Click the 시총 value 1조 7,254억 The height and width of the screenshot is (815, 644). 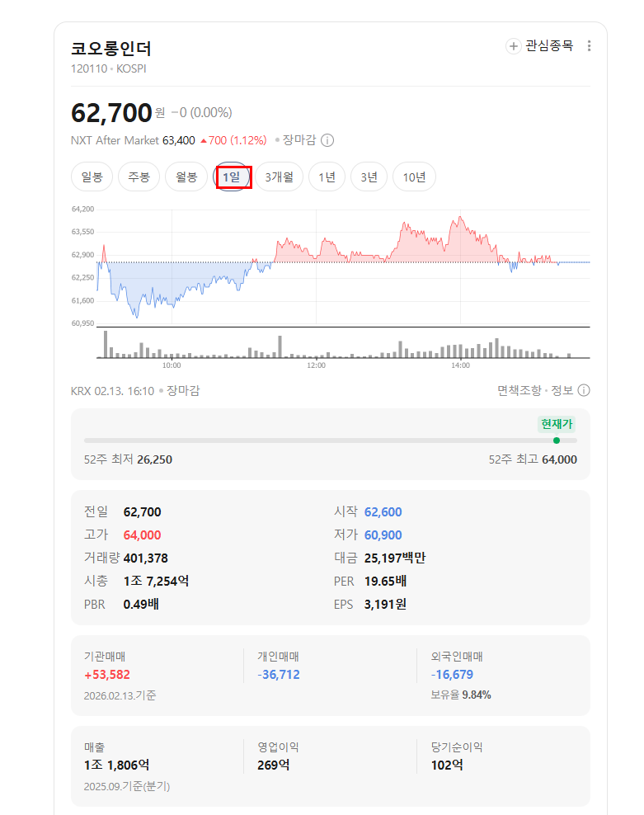[156, 581]
